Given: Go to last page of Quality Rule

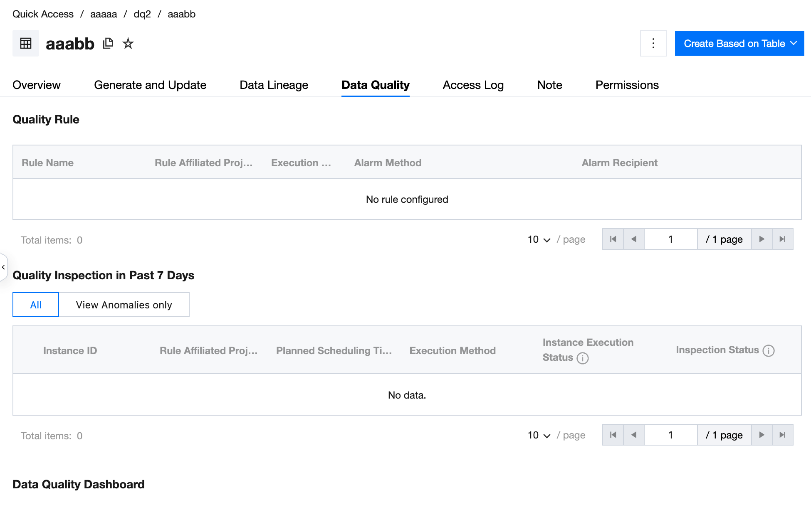Looking at the screenshot, I should 783,239.
